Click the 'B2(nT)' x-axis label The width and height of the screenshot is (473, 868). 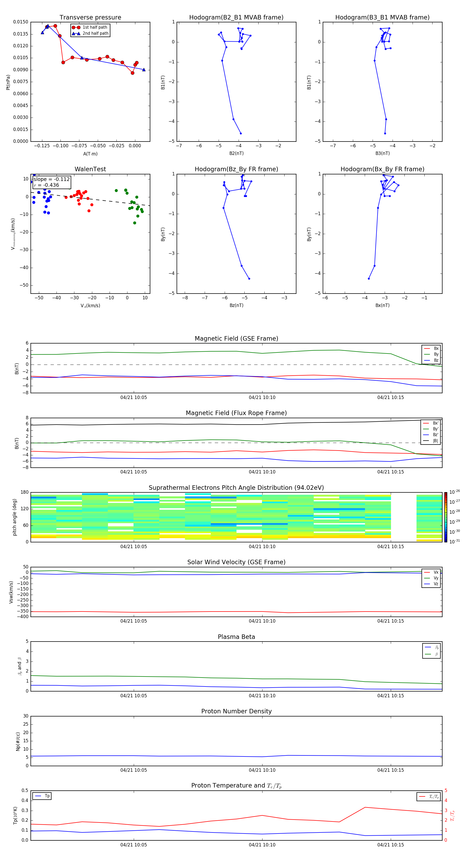[236, 153]
